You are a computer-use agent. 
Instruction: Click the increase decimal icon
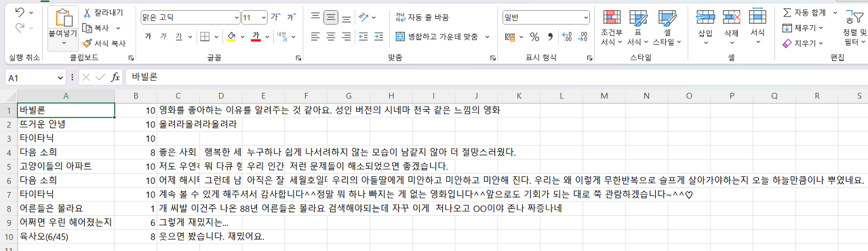tap(567, 37)
